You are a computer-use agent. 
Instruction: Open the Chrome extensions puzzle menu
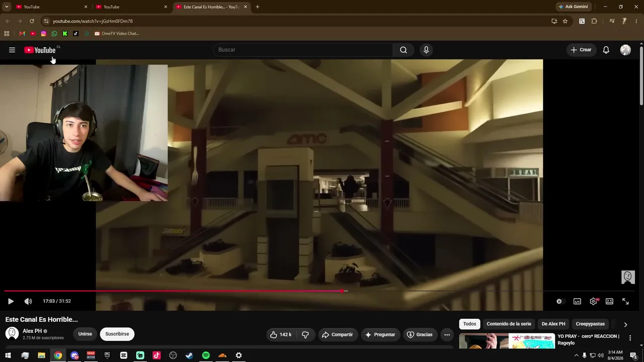[594, 21]
